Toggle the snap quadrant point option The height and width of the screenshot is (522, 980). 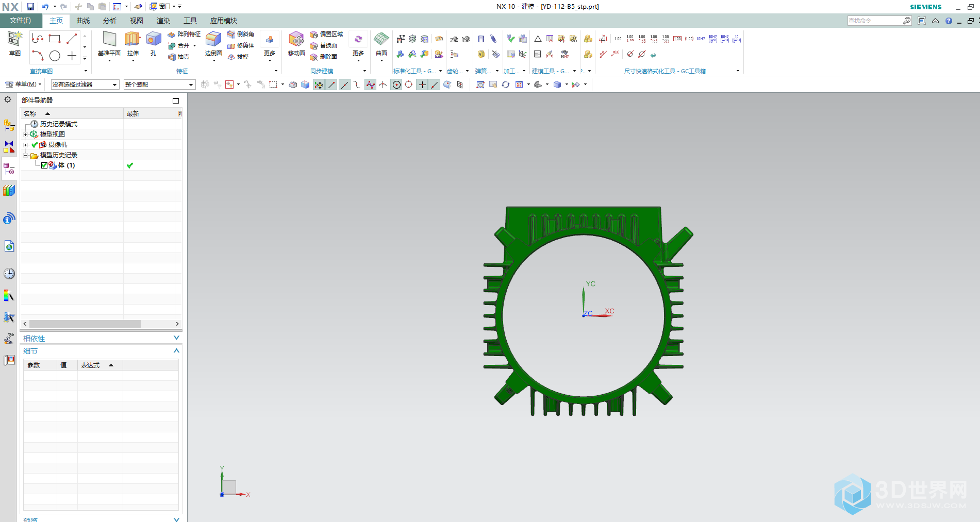click(x=409, y=85)
